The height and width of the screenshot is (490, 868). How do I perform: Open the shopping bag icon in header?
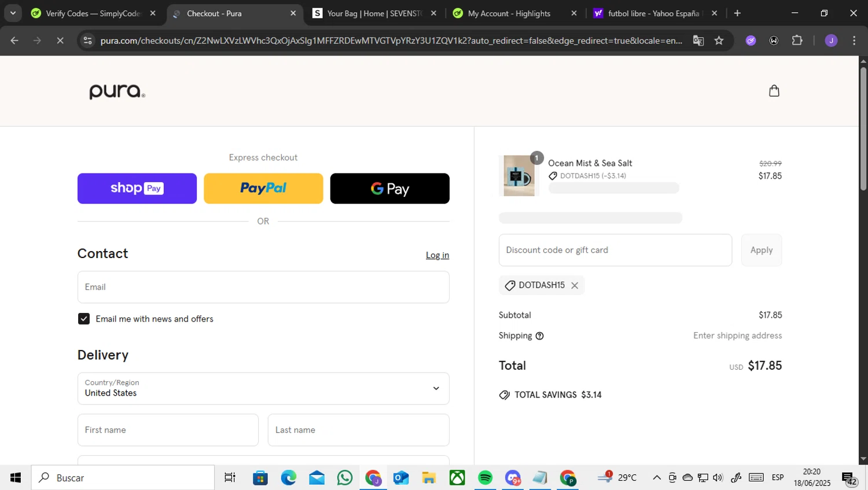tap(774, 91)
